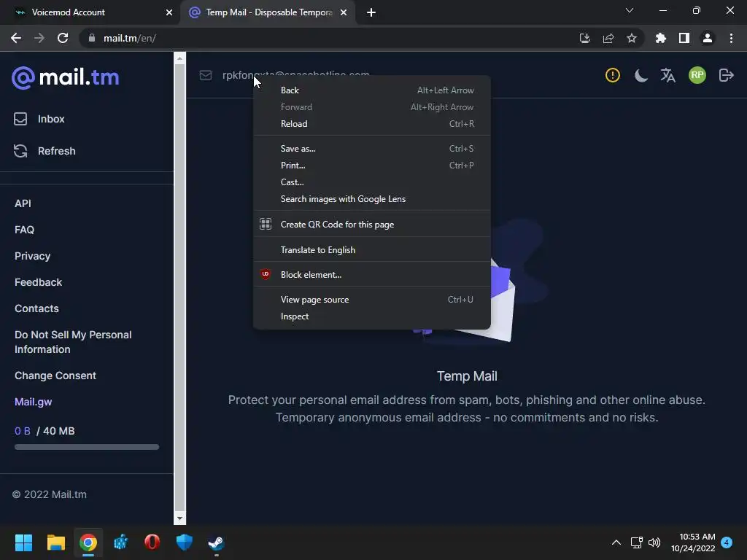Click Do Not Sell My Personal Information
The image size is (747, 560).
(73, 342)
